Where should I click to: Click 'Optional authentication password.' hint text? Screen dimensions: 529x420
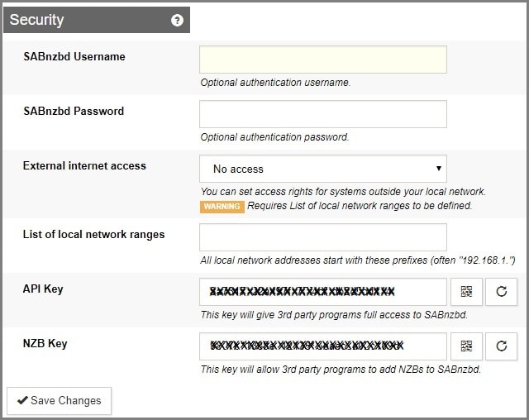[x=274, y=137]
